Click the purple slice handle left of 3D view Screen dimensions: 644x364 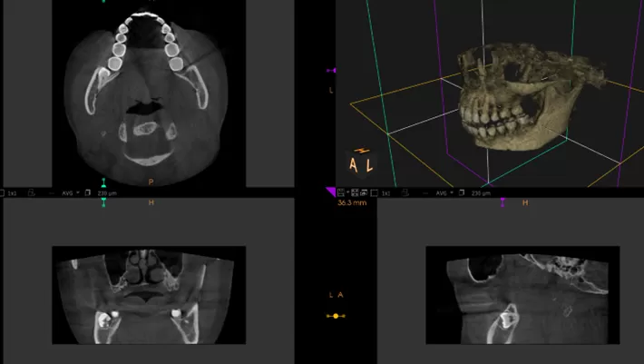pyautogui.click(x=331, y=70)
